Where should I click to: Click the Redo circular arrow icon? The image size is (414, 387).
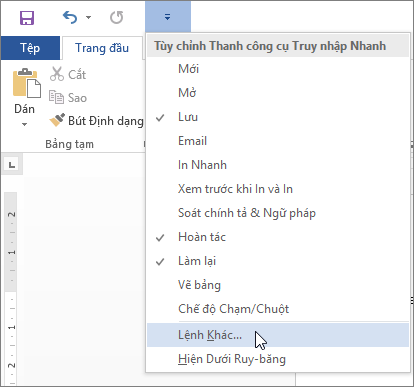117,17
